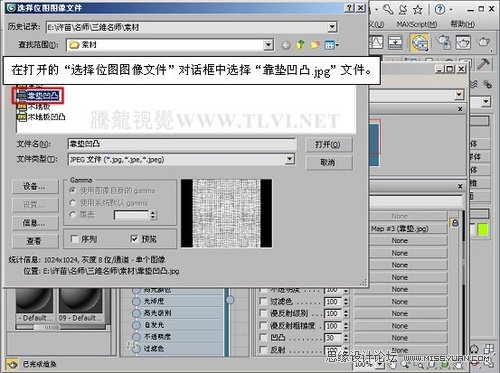
Task: Enable the 凹凸 bump map checkbox
Action: [x=263, y=337]
